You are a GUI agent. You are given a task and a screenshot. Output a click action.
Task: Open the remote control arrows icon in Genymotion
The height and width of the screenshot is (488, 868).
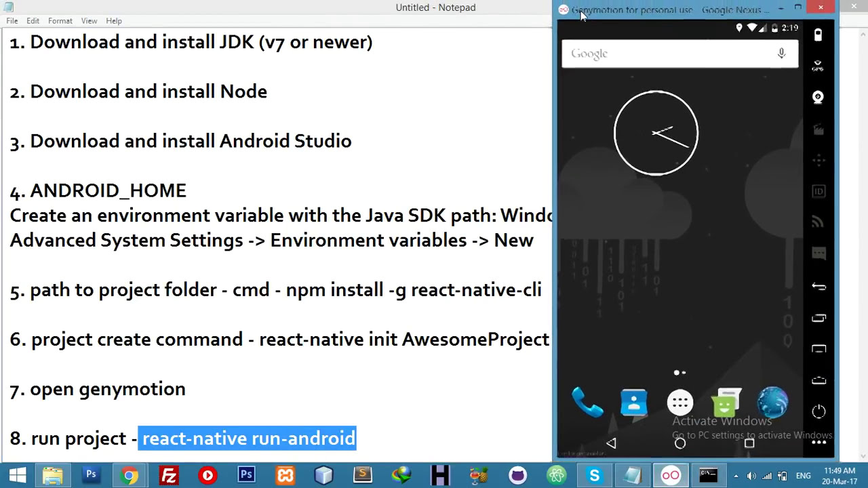click(x=818, y=160)
